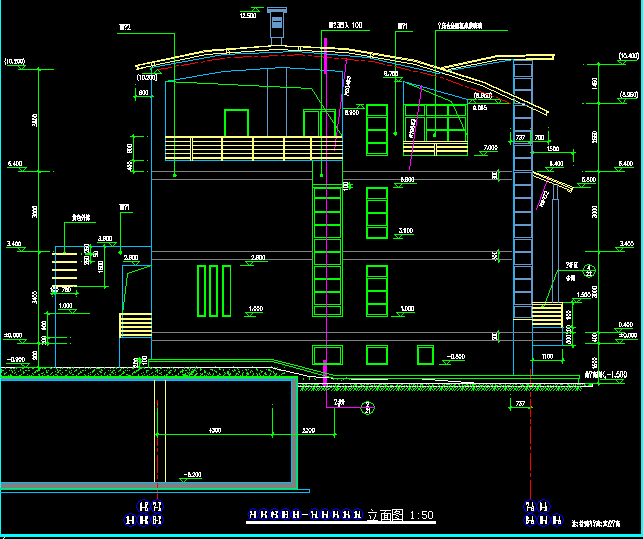
Task: Select the yellow entrance steps on the left side
Action: click(x=135, y=325)
